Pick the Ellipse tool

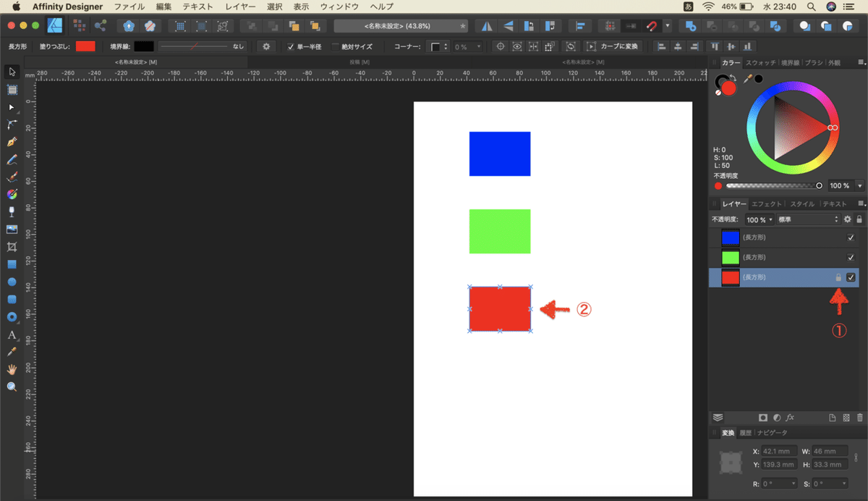12,282
